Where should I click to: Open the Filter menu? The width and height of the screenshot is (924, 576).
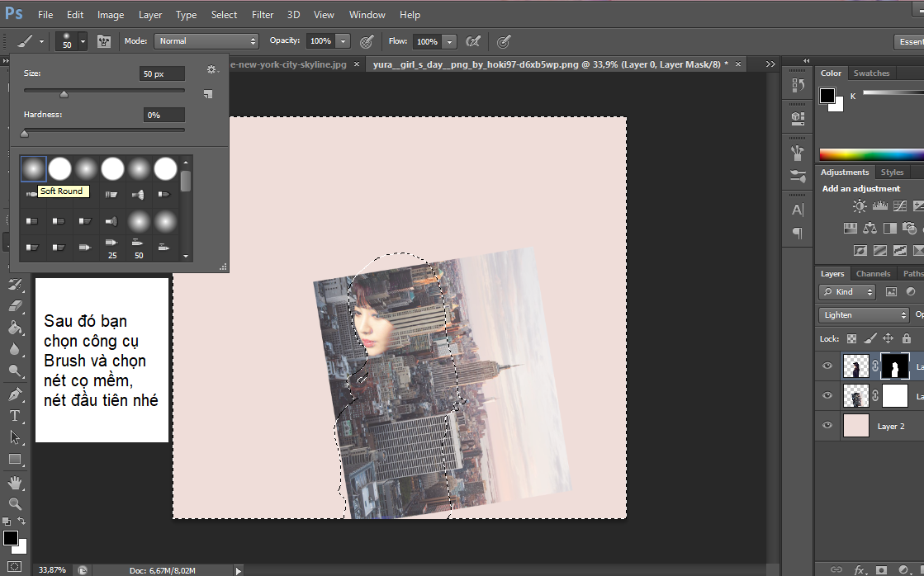263,15
